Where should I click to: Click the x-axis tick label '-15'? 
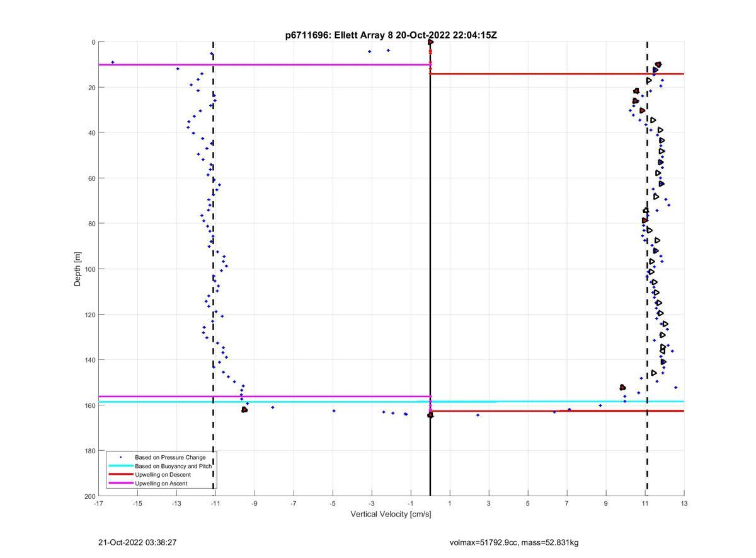[x=137, y=504]
